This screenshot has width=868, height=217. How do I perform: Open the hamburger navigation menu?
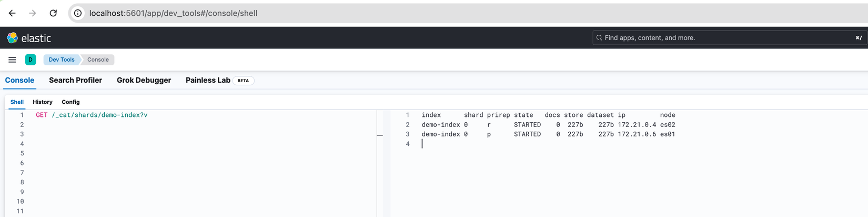(12, 60)
